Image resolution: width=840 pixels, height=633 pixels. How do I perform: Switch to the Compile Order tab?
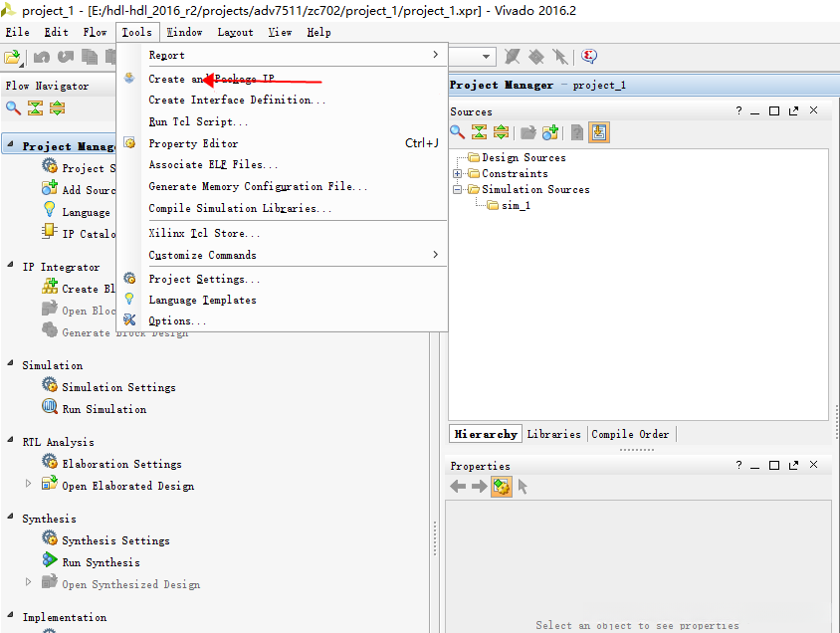631,434
